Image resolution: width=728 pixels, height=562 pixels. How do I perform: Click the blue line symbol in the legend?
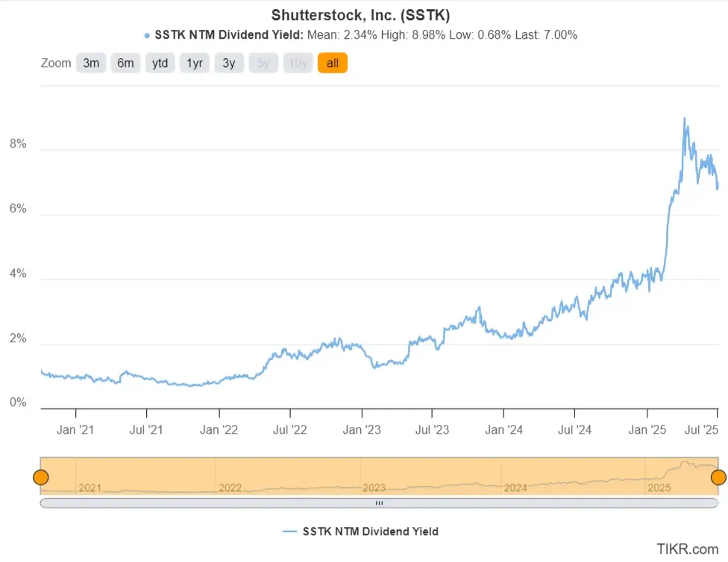coord(289,531)
